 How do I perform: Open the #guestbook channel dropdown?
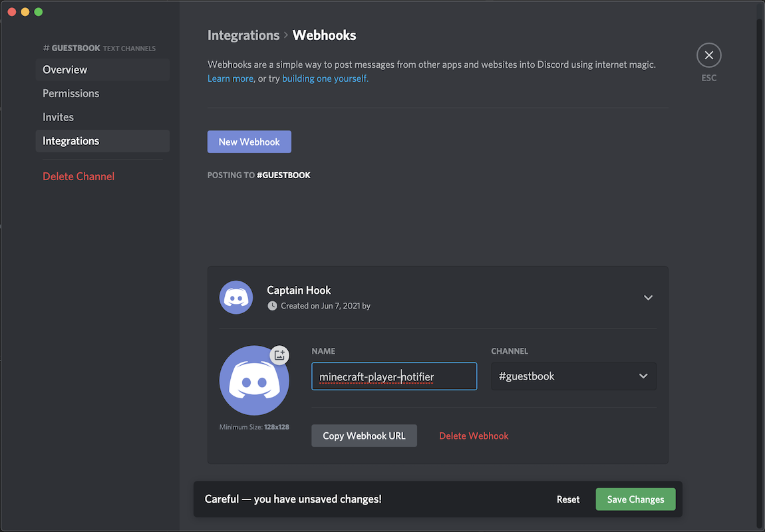coord(573,376)
